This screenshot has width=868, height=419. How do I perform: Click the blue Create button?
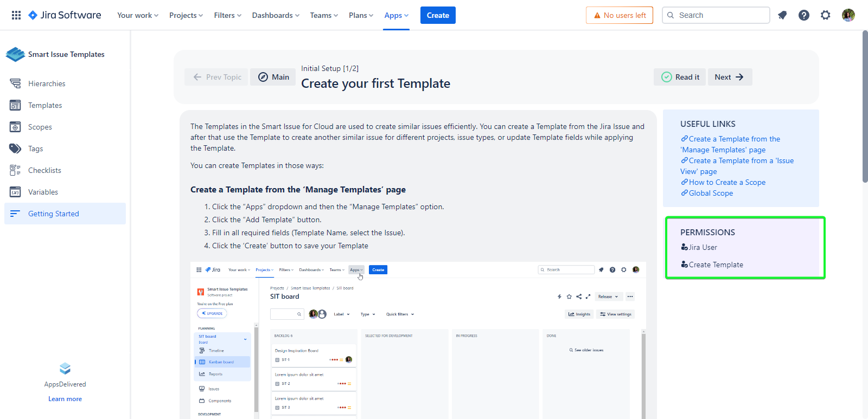click(438, 15)
